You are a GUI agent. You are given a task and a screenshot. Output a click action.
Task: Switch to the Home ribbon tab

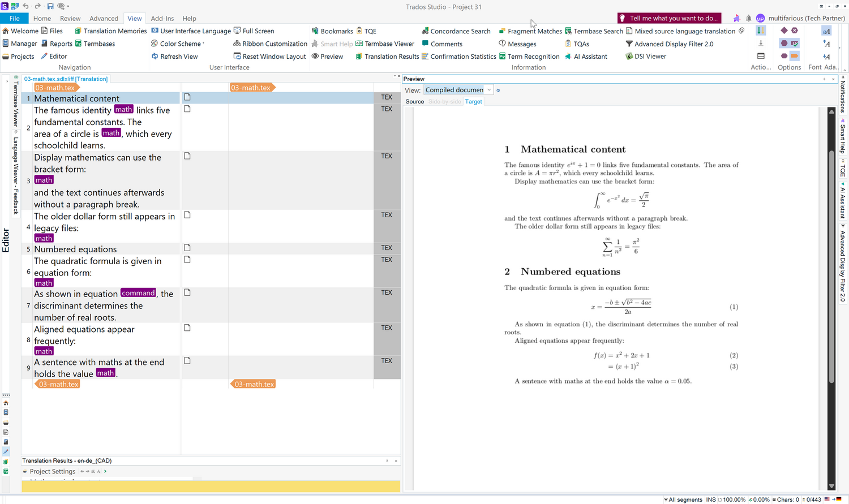pos(42,18)
